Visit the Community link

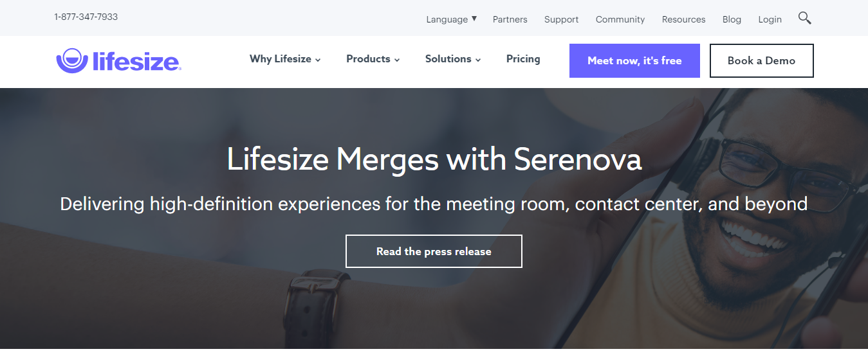pyautogui.click(x=620, y=19)
